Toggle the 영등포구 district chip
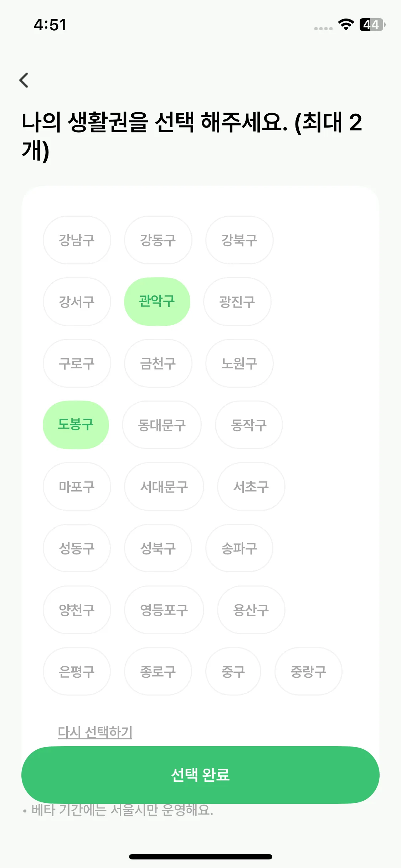 coord(164,610)
